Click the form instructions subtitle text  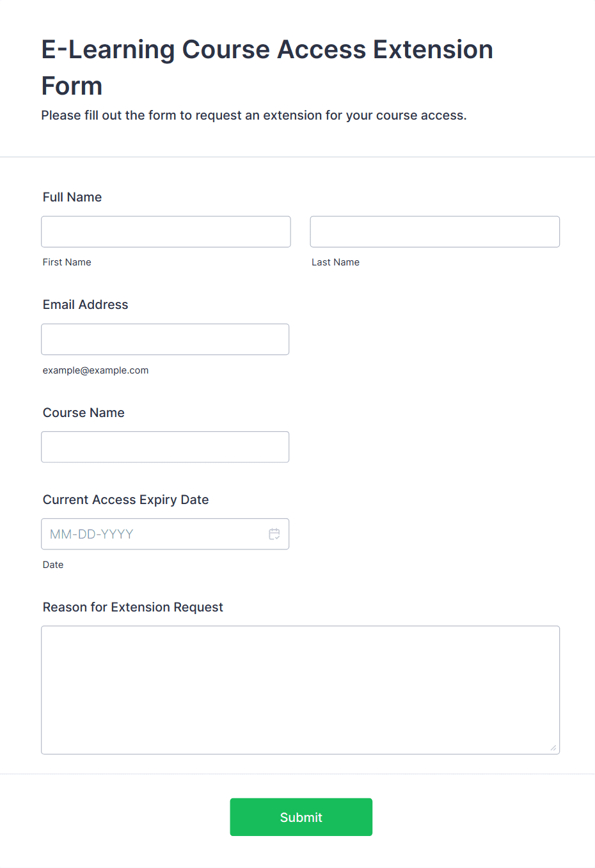pos(254,115)
